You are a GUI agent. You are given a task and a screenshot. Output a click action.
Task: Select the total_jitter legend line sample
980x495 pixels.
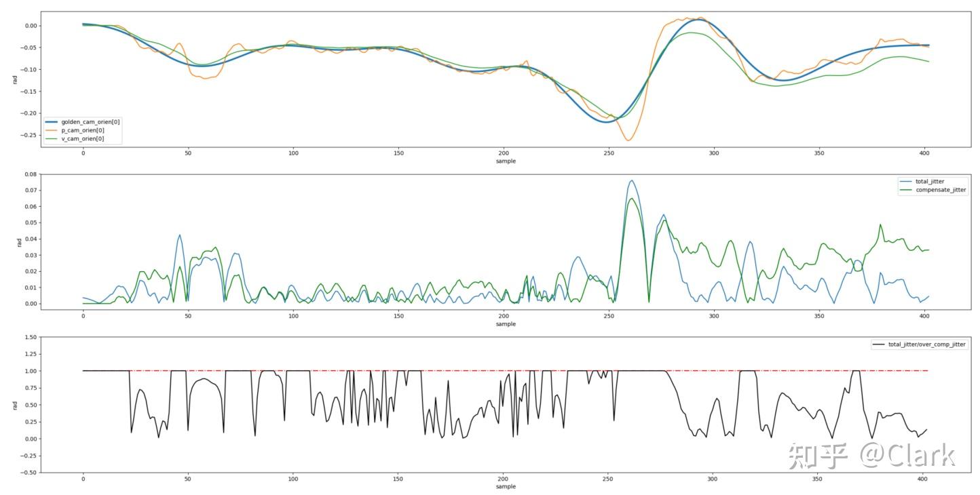(x=906, y=181)
